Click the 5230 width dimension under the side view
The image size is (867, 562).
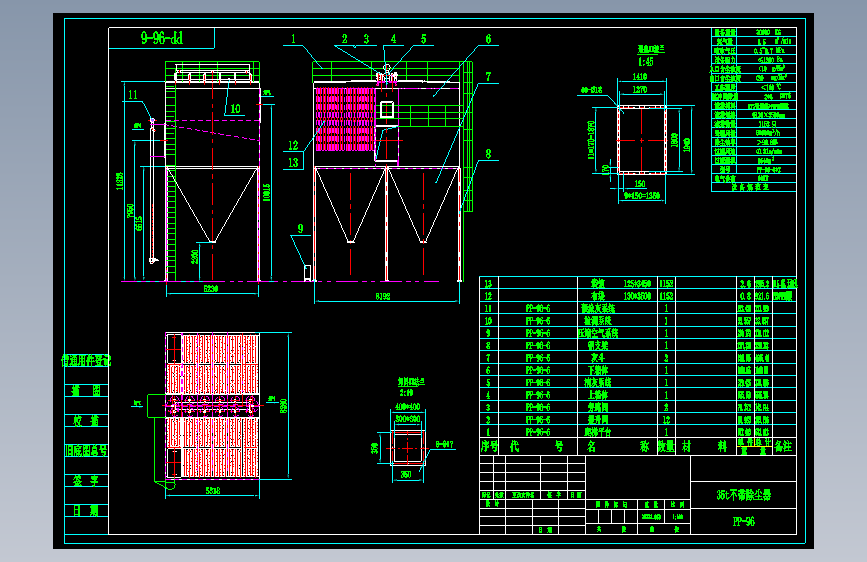tap(211, 289)
